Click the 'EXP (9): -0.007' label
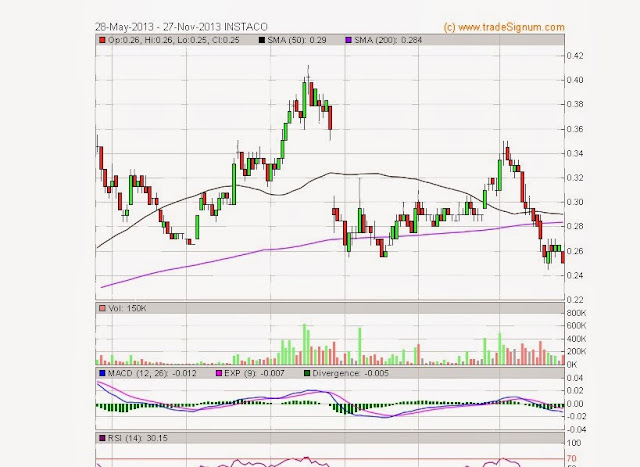The image size is (640, 467). point(254,373)
